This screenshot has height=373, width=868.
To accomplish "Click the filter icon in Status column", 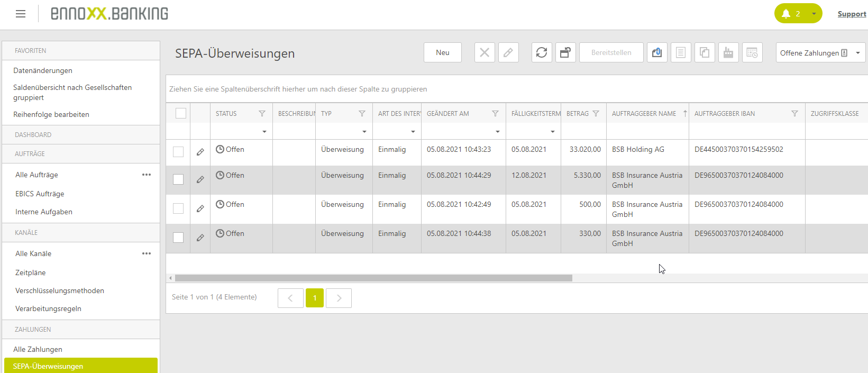I will [262, 114].
